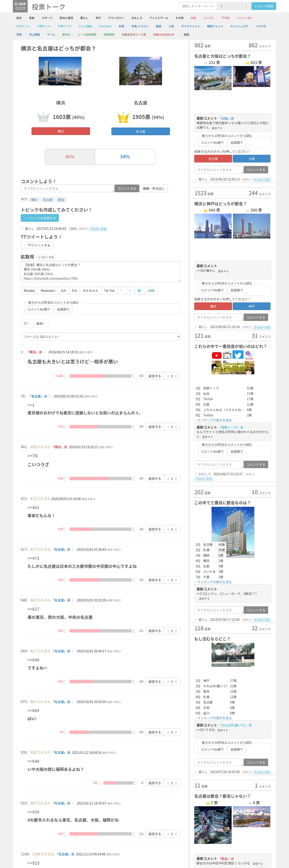The width and height of the screenshot is (289, 868).
Task: Open the 総合 category tab
Action: [x=19, y=18]
